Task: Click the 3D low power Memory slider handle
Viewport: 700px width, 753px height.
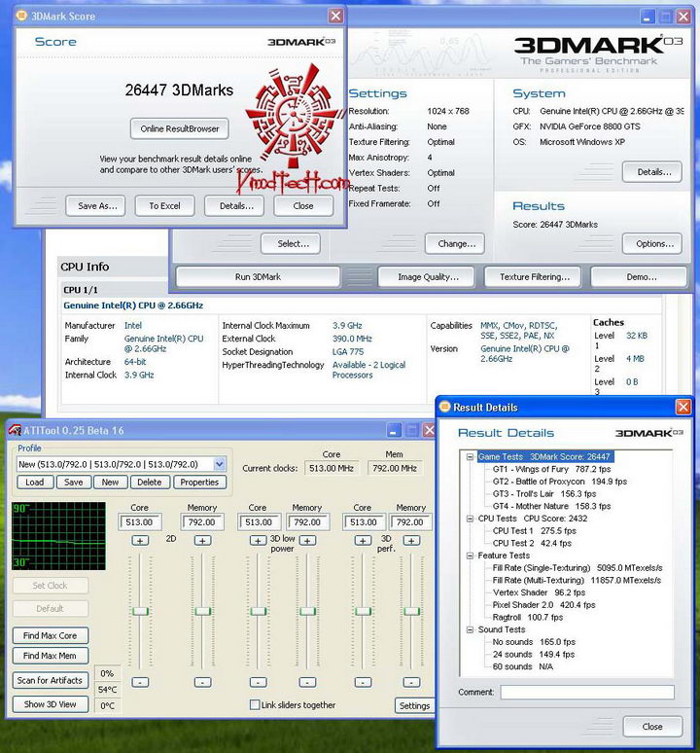Action: (x=307, y=611)
